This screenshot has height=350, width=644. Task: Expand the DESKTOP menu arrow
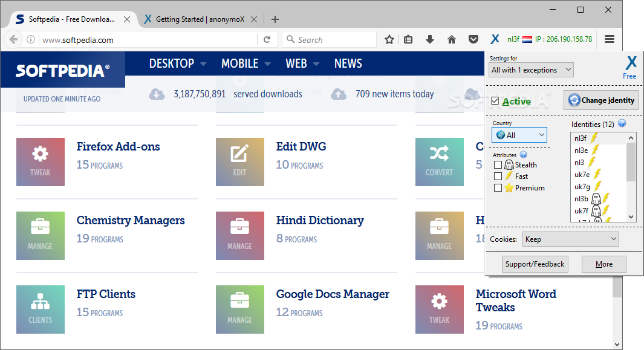tap(203, 64)
